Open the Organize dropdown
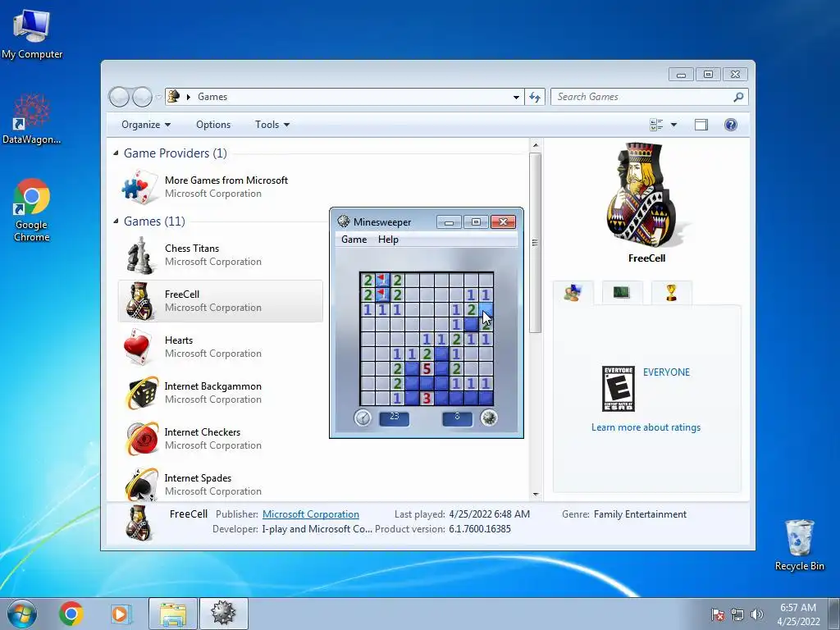The width and height of the screenshot is (840, 630). 146,125
